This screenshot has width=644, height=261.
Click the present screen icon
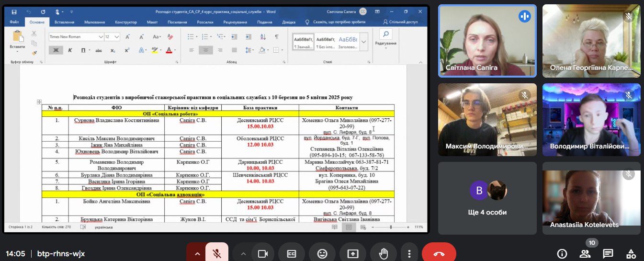pos(352,253)
